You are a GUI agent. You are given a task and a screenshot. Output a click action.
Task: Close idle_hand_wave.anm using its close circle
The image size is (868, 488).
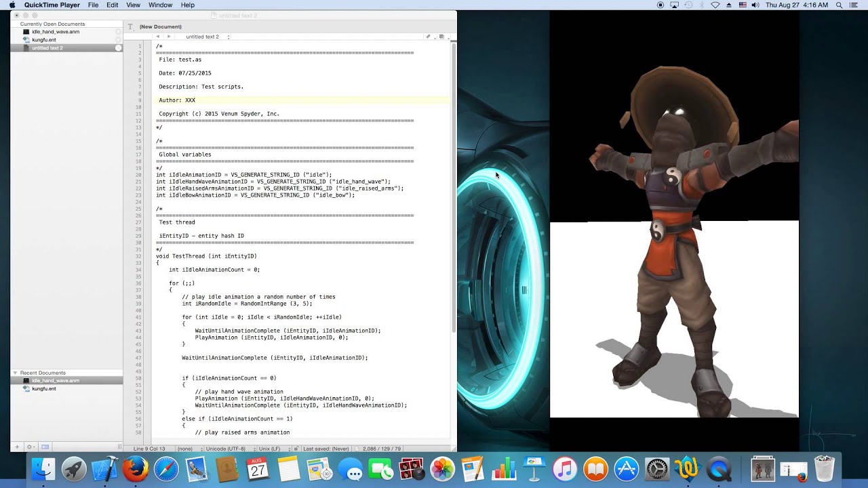click(x=119, y=32)
